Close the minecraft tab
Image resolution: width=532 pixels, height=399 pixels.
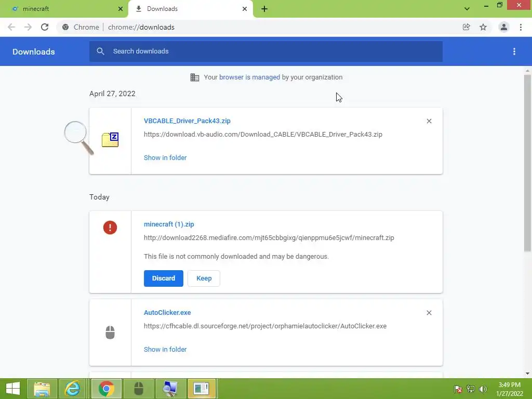click(x=121, y=9)
